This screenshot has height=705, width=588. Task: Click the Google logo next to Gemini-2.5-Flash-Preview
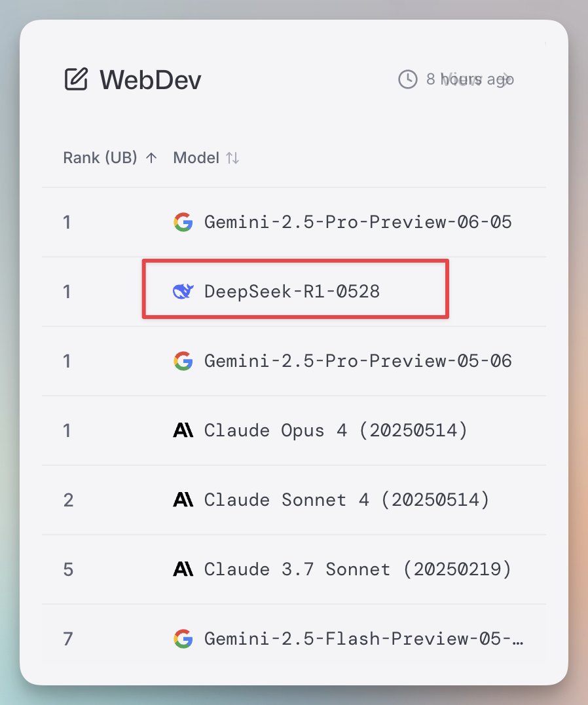click(183, 639)
